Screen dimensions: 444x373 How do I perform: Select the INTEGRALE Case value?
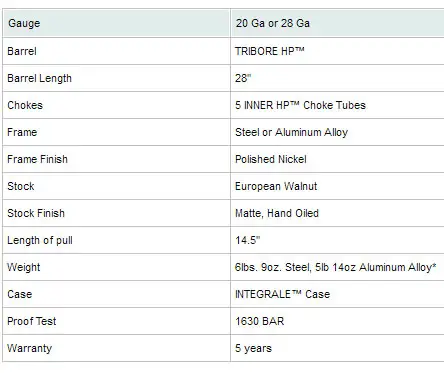[282, 294]
